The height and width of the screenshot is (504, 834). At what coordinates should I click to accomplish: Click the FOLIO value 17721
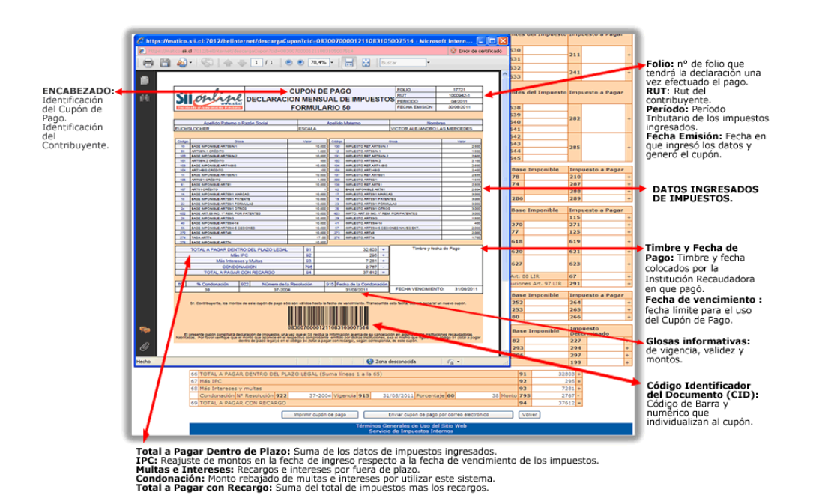click(459, 90)
